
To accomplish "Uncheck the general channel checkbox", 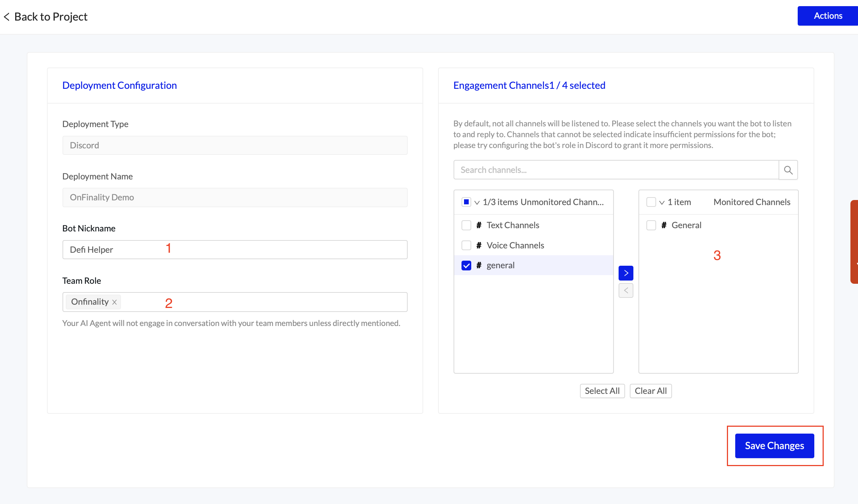I will click(466, 265).
